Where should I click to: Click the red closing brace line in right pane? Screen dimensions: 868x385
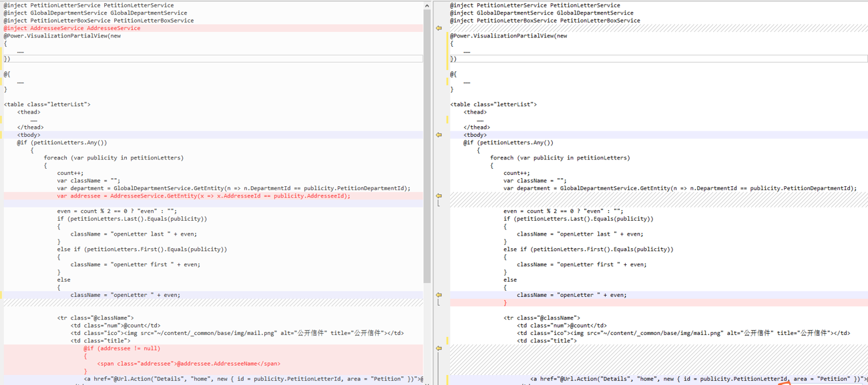click(505, 303)
